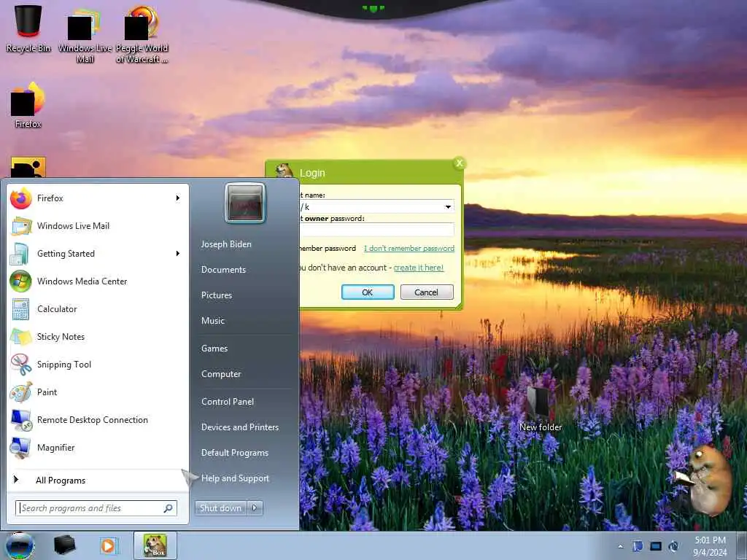Select New folder on desktop

(541, 408)
